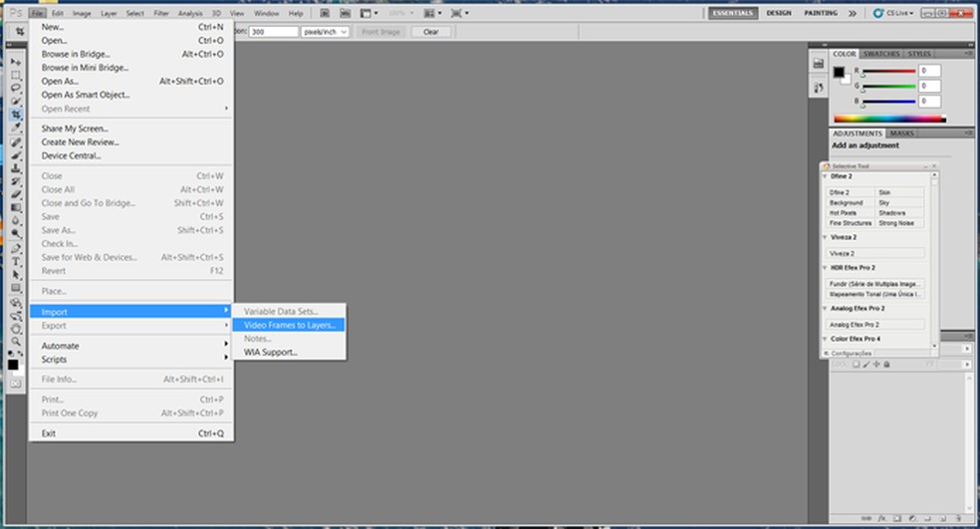Select the Pen tool
This screenshot has width=980, height=529.
tap(16, 248)
